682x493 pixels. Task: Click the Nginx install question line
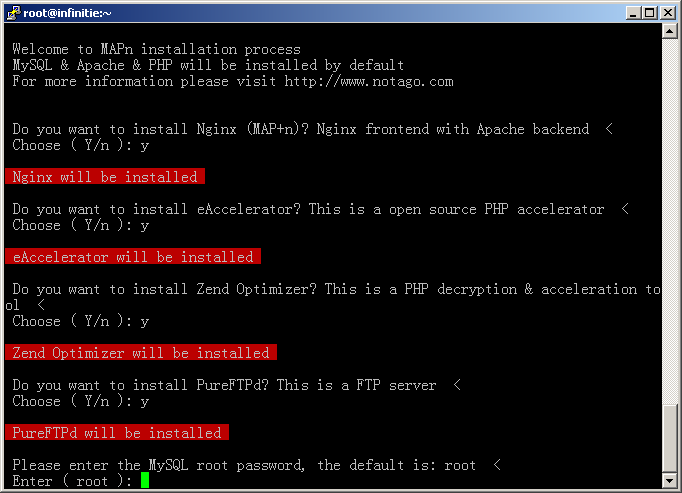tap(312, 129)
